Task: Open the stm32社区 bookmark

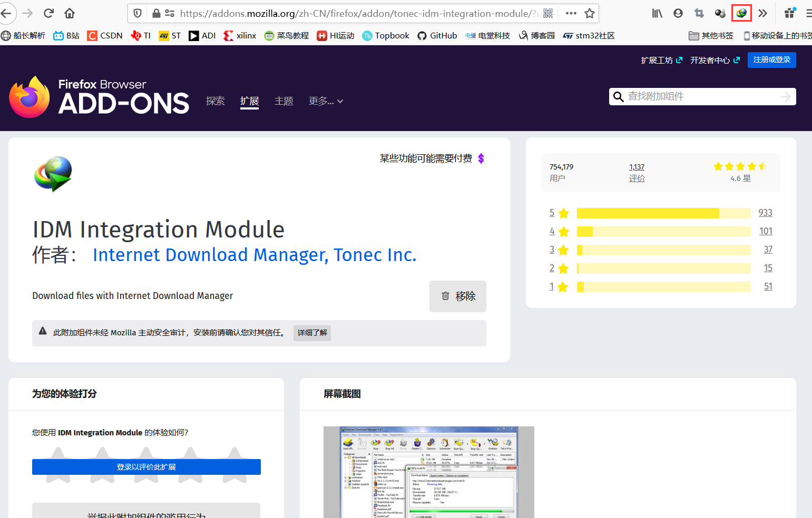Action: pos(589,35)
